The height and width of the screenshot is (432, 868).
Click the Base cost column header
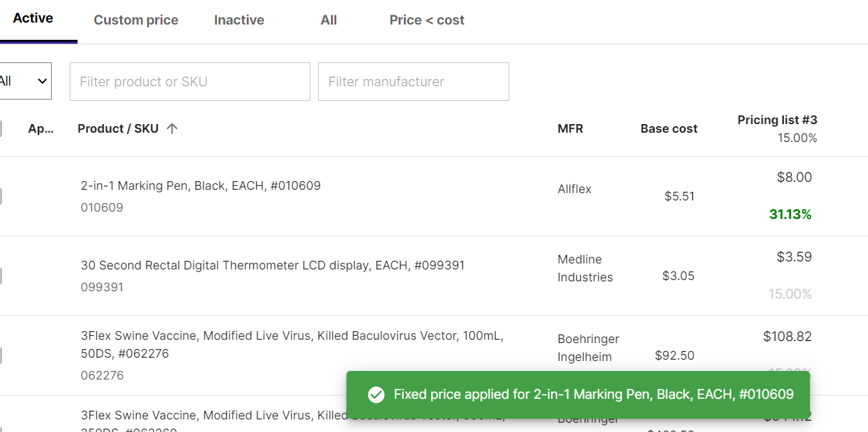tap(668, 128)
